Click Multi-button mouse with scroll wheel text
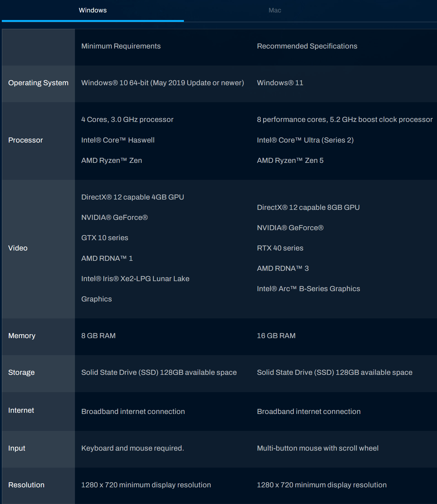Image resolution: width=437 pixels, height=504 pixels. [318, 448]
